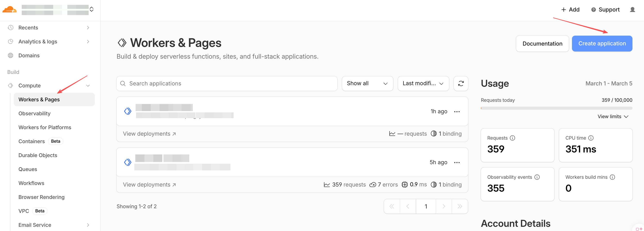Click the Search applications field
This screenshot has width=644, height=231.
click(x=227, y=83)
